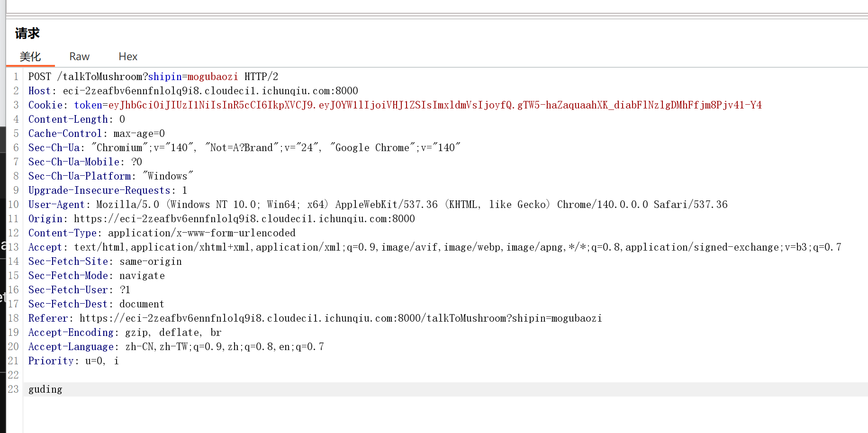Open the Hex tab
This screenshot has height=433, width=868.
[x=127, y=57]
